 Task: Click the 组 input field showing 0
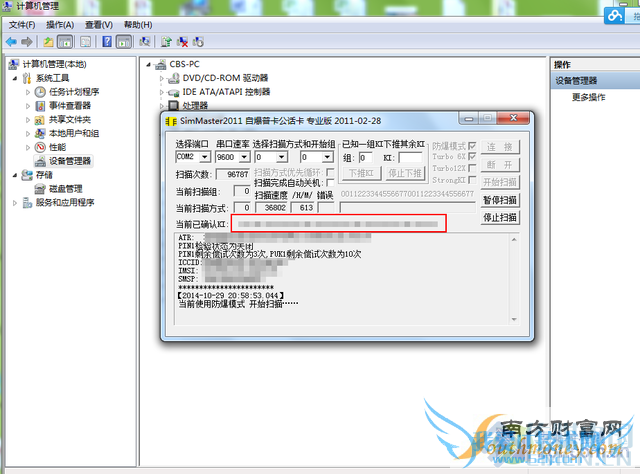click(365, 158)
